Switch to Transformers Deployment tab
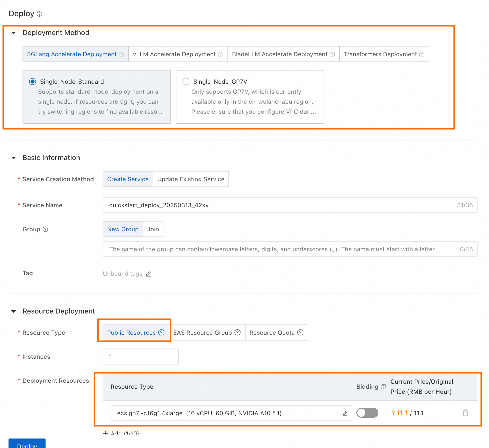Image resolution: width=489 pixels, height=448 pixels. (x=380, y=54)
